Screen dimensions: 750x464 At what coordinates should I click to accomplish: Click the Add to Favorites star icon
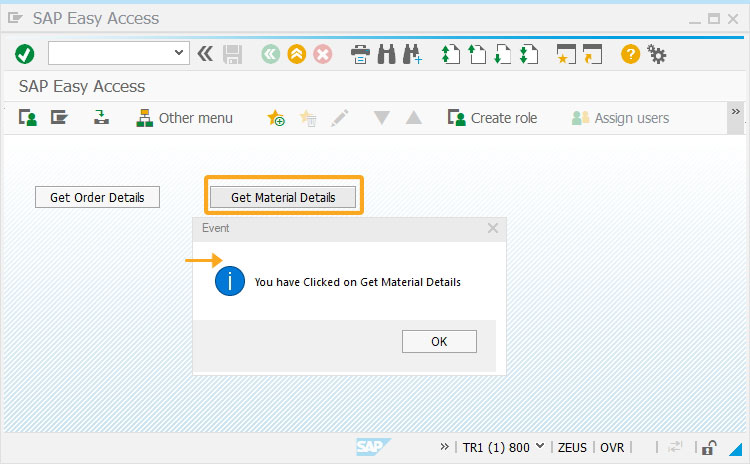tap(276, 118)
